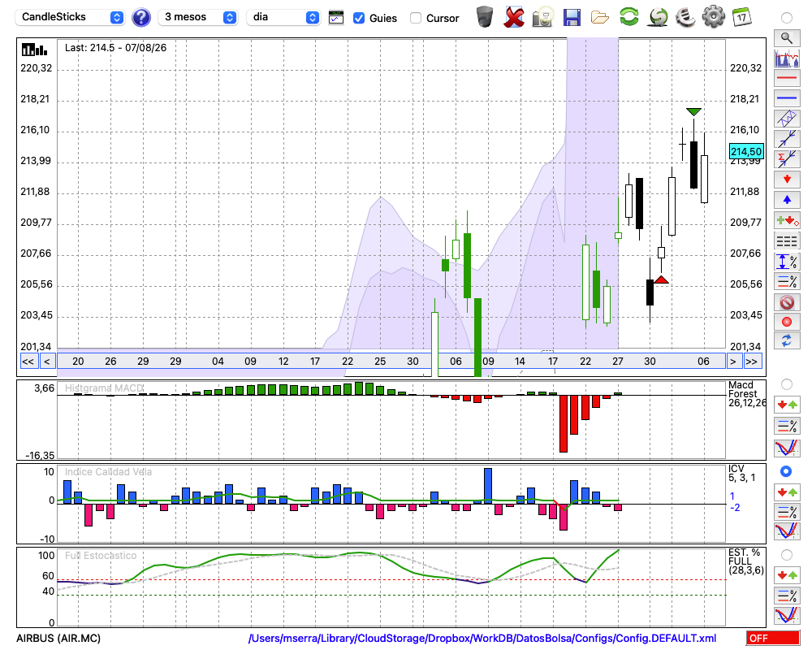
Task: Click red-green arrows icon for Estocastico panel
Action: pos(787,574)
